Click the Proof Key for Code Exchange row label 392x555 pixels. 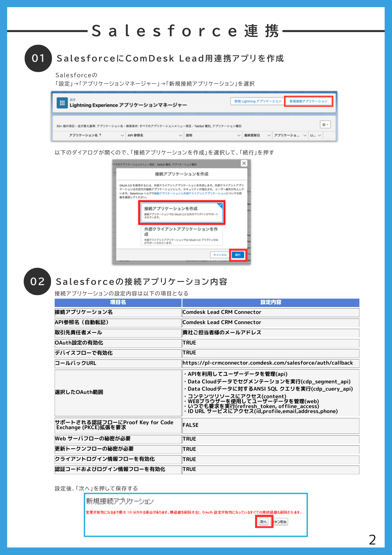(114, 425)
